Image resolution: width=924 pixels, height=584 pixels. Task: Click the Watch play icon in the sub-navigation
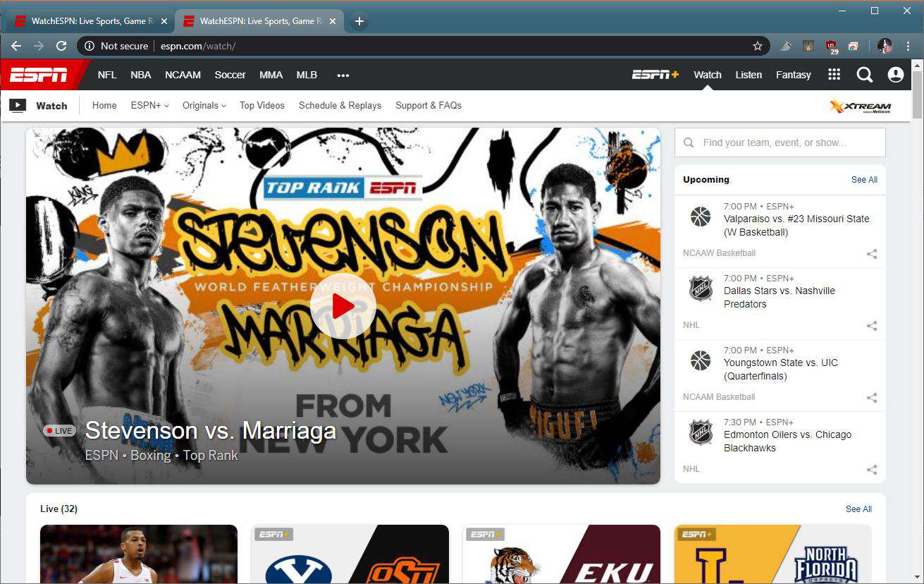(18, 105)
